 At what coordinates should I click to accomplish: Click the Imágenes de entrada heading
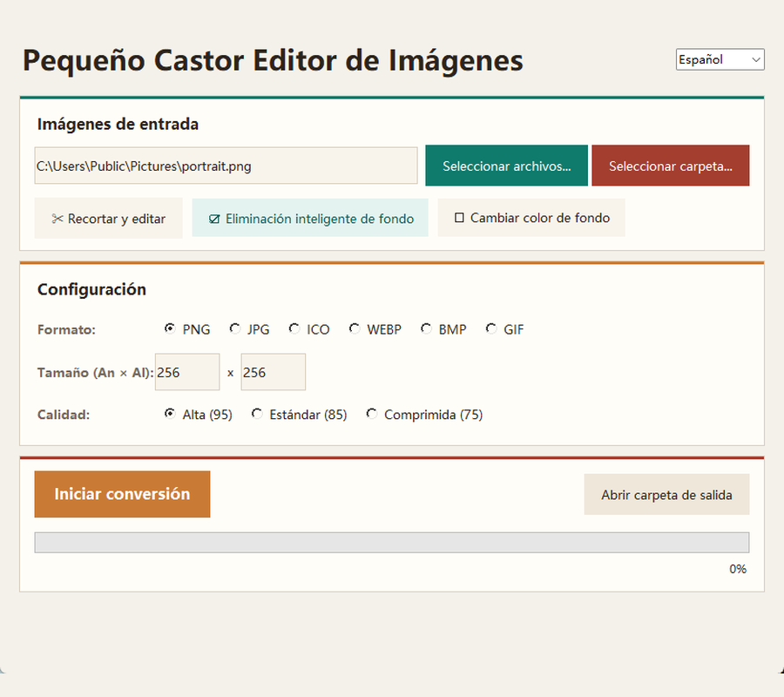pos(118,124)
